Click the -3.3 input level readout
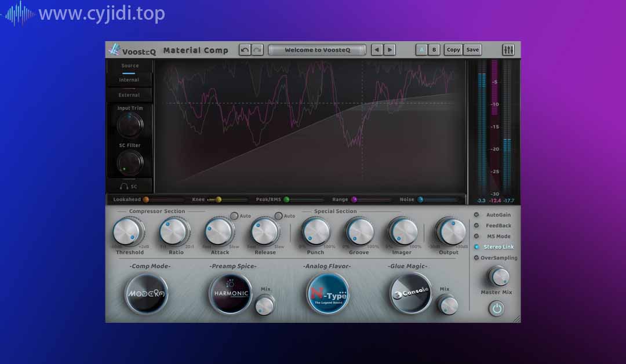 click(x=481, y=201)
